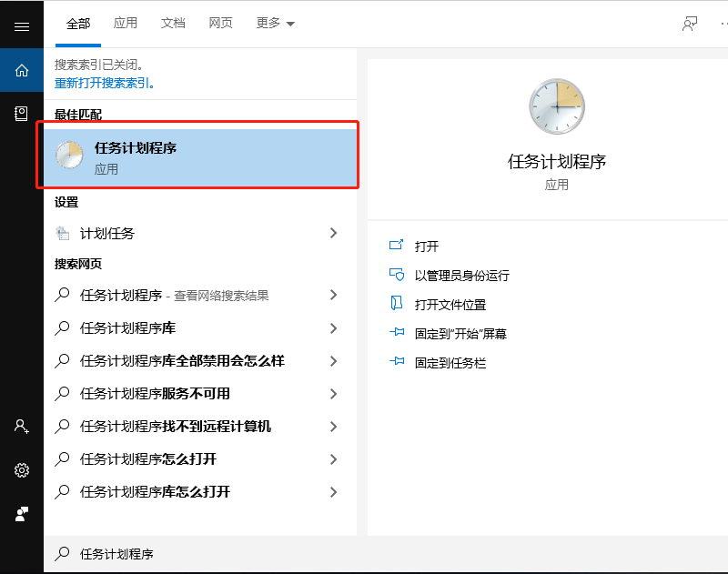Switch to the 应用 tab
The height and width of the screenshot is (574, 728).
point(126,25)
